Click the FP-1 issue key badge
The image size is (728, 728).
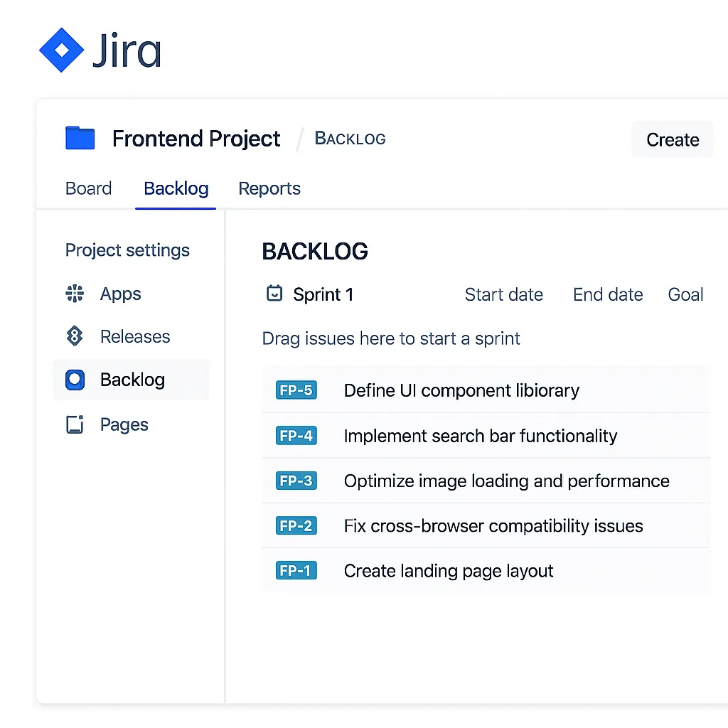tap(296, 571)
